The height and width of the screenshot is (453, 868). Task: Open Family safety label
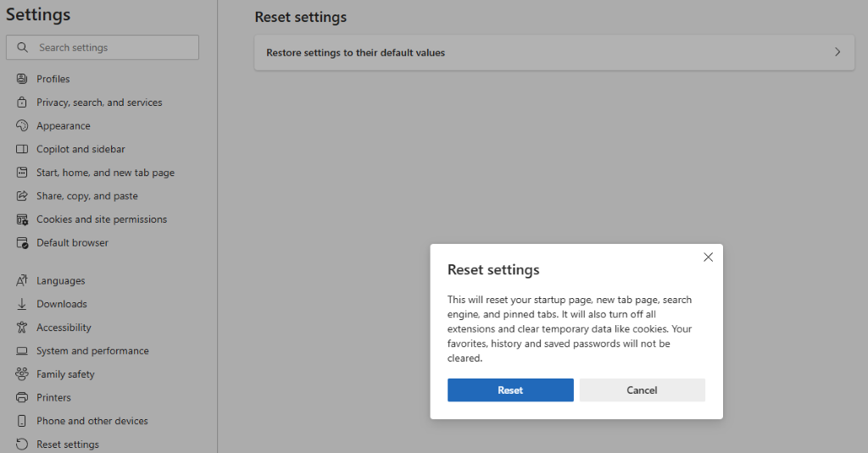click(x=65, y=374)
